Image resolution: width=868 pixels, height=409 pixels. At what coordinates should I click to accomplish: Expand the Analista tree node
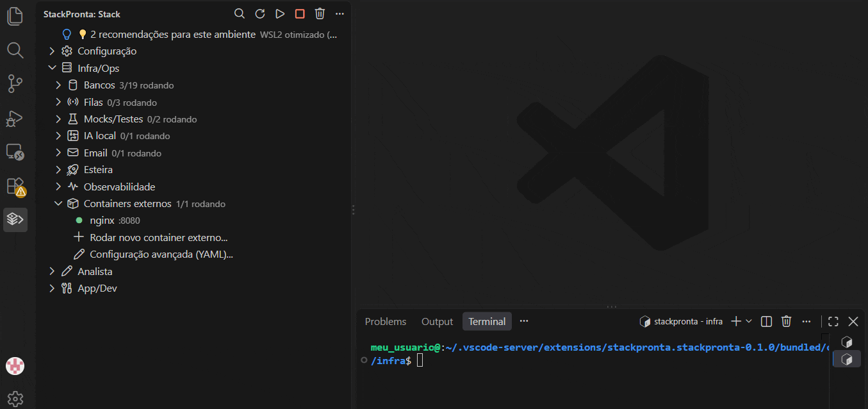53,272
